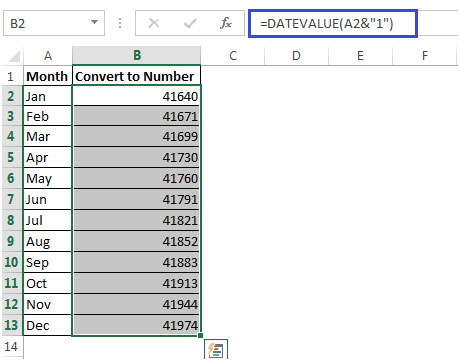Select row 3 header
The image size is (460, 361).
[x=11, y=116]
